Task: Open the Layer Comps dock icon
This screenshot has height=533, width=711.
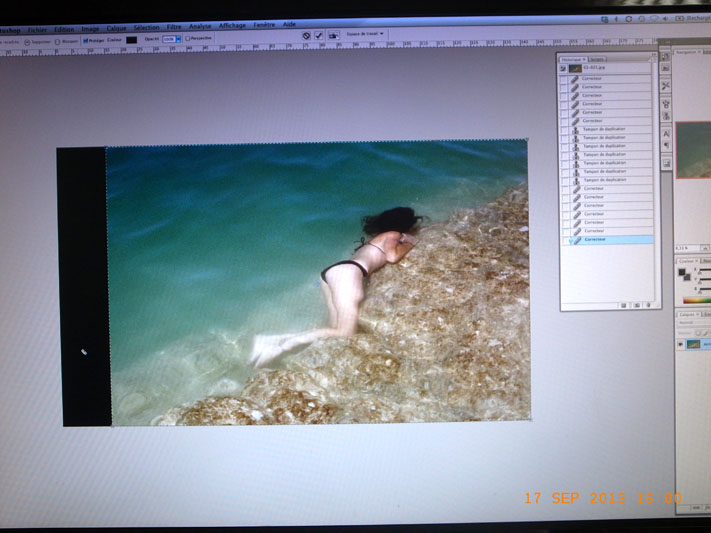Action: (666, 163)
